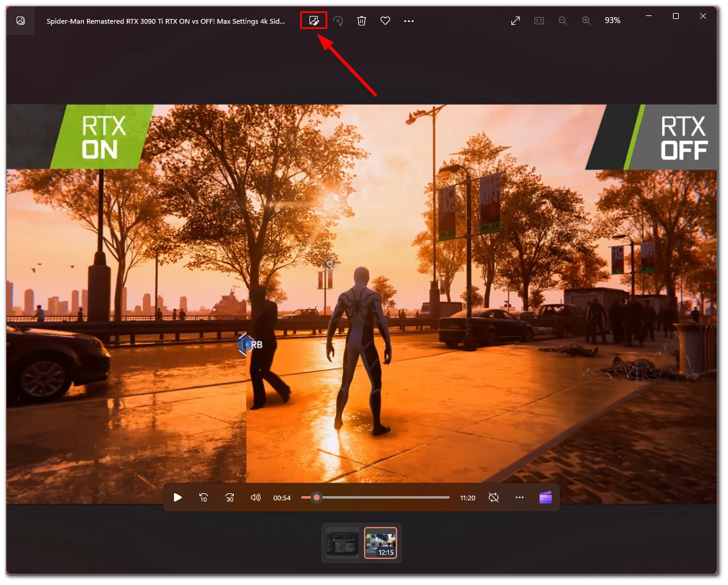Viewport: 728px width, 585px height.
Task: Select the first screenshot thumbnail in filmstrip
Action: [343, 542]
